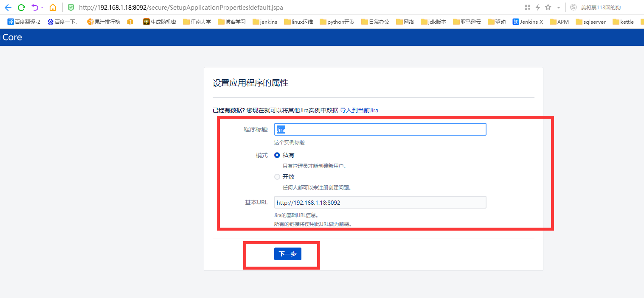Click the 基本URL input field
Image resolution: width=644 pixels, height=298 pixels.
(x=380, y=202)
